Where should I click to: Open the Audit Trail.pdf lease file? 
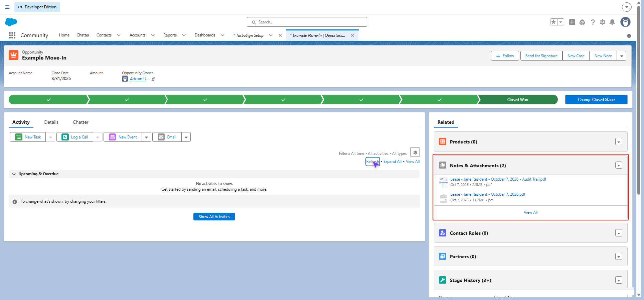498,179
